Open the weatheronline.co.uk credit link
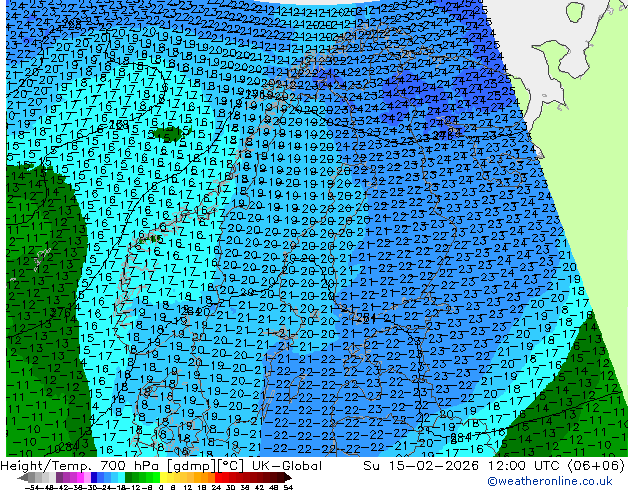The height and width of the screenshot is (490, 634). click(550, 481)
